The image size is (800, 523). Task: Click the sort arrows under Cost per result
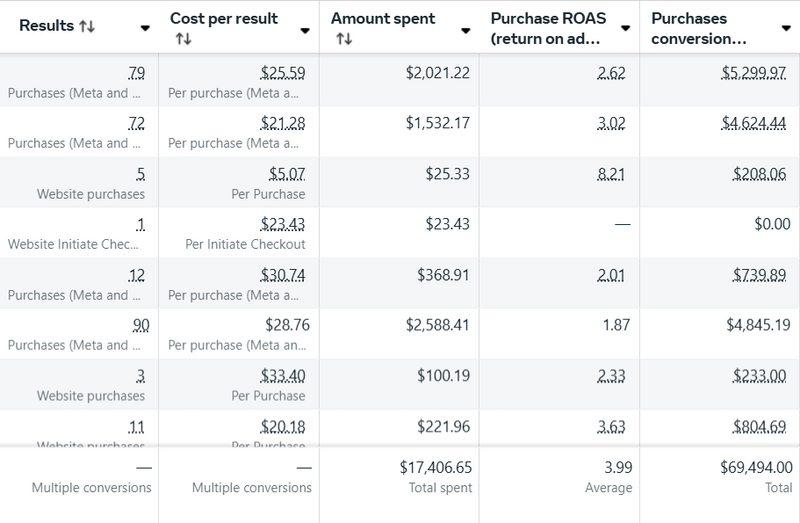(182, 39)
